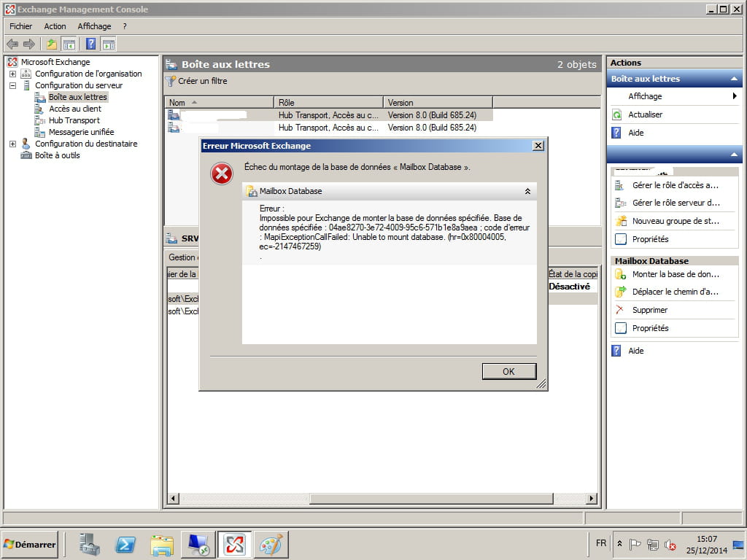
Task: Click the Show desktop icon beside the clock
Action: pos(738,544)
